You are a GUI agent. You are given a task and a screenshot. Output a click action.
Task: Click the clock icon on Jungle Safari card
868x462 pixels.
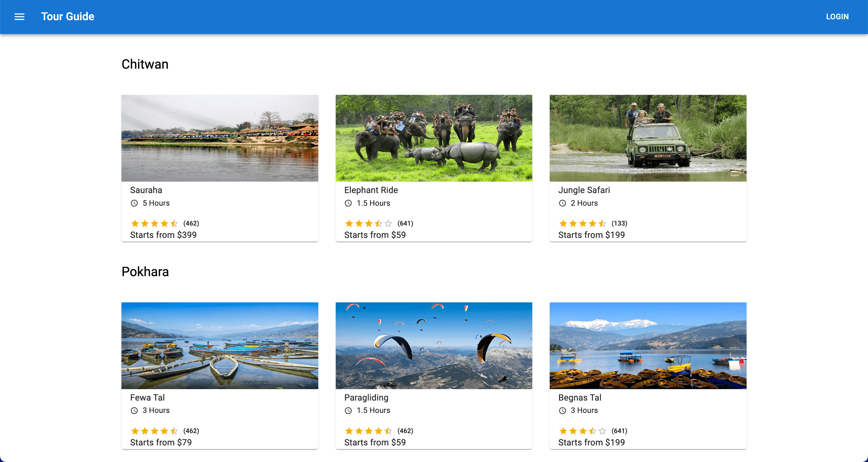[x=562, y=203]
